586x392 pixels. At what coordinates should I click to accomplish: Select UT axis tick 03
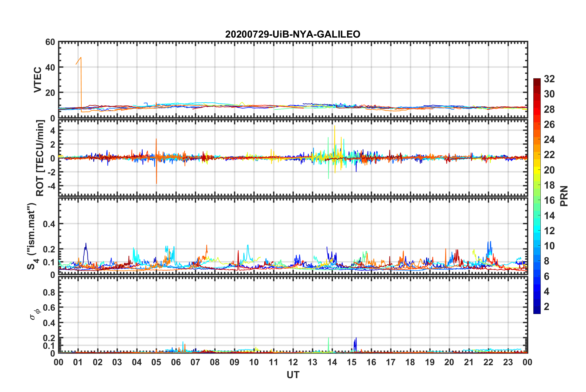[117, 362]
